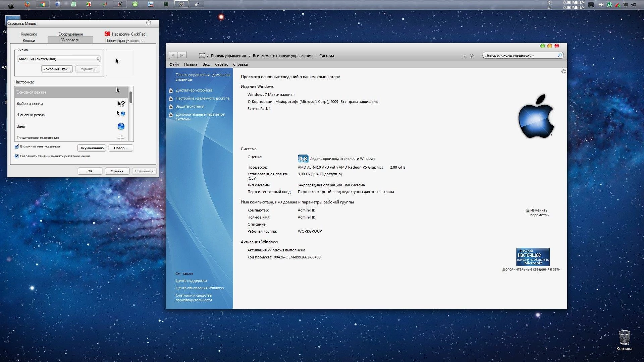Open the green notepad icon in dock
The image size is (644, 362).
click(73, 4)
